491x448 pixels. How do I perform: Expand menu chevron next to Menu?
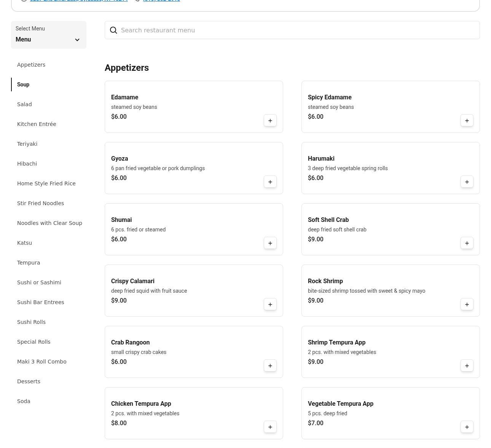point(77,40)
